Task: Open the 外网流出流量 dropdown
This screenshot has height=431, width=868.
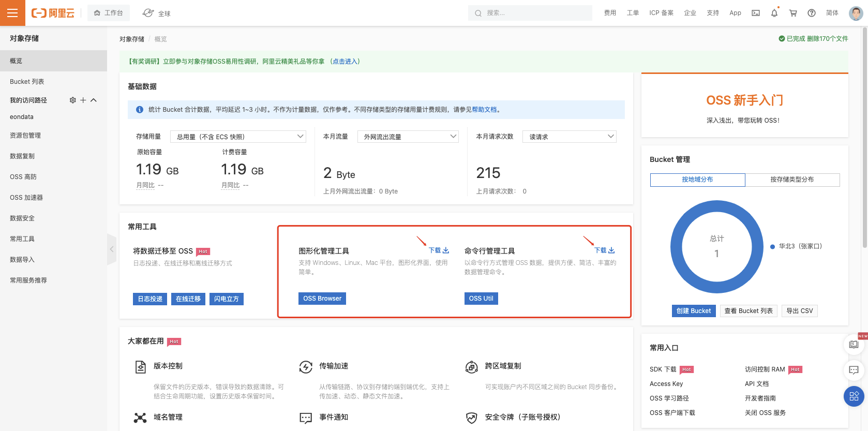Action: 408,137
